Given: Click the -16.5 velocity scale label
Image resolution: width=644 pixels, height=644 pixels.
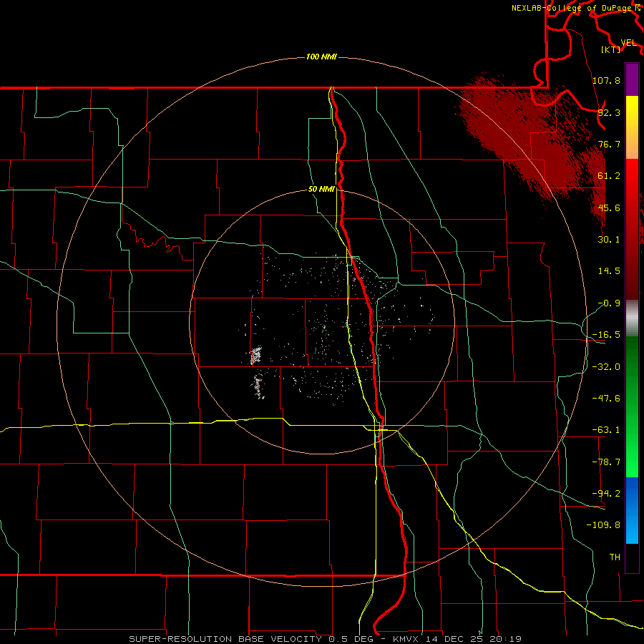Looking at the screenshot, I should (x=606, y=335).
